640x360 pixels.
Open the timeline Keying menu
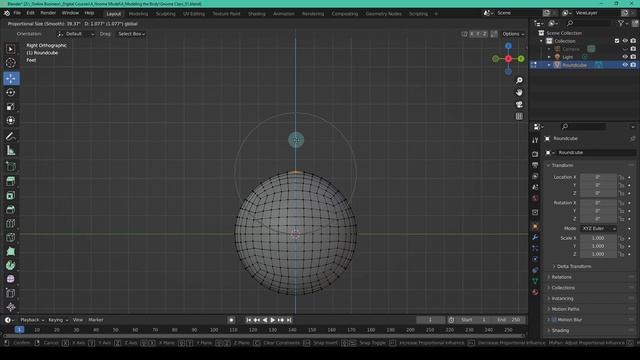point(58,320)
